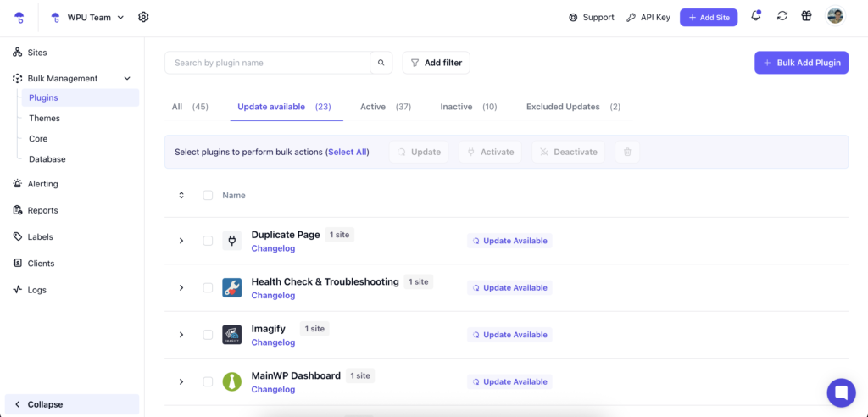This screenshot has height=417, width=868.
Task: Select the Health Check & Troubleshooting checkbox
Action: (x=208, y=288)
